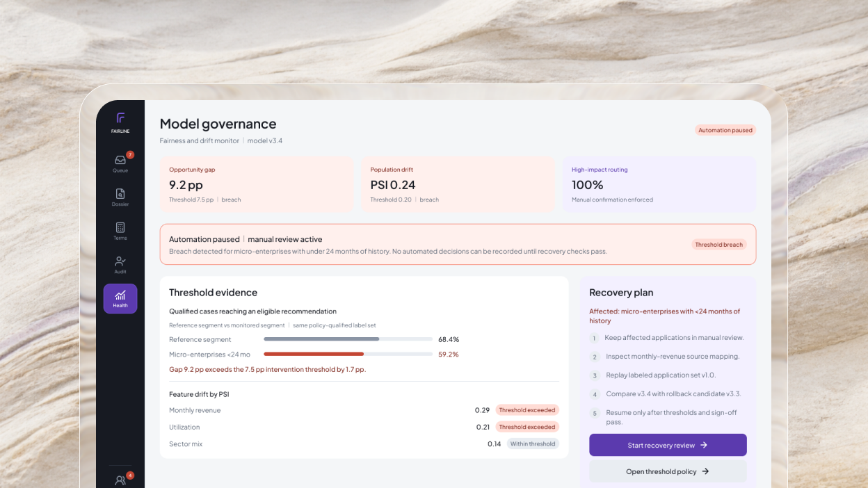
Task: Click the Feature drift by PSI heading
Action: pyautogui.click(x=199, y=394)
